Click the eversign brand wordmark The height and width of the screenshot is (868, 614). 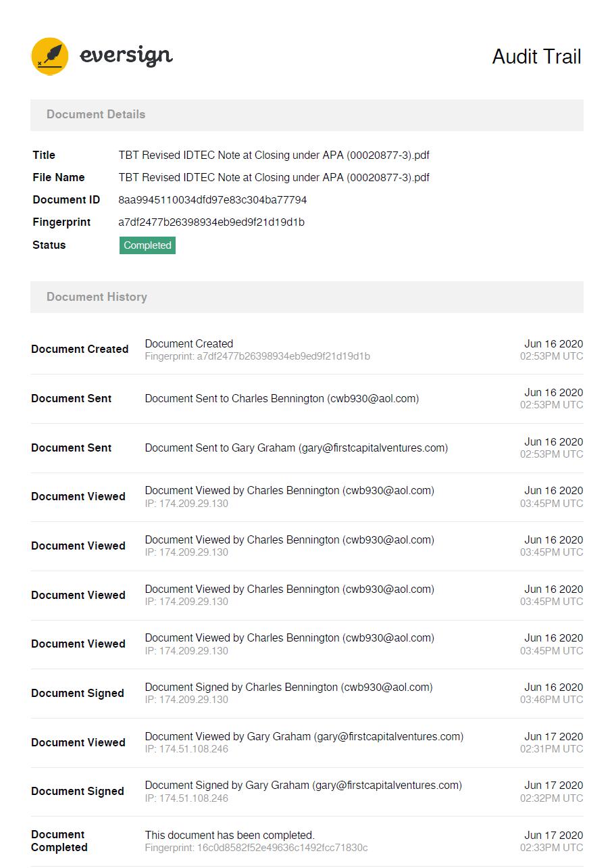point(126,55)
